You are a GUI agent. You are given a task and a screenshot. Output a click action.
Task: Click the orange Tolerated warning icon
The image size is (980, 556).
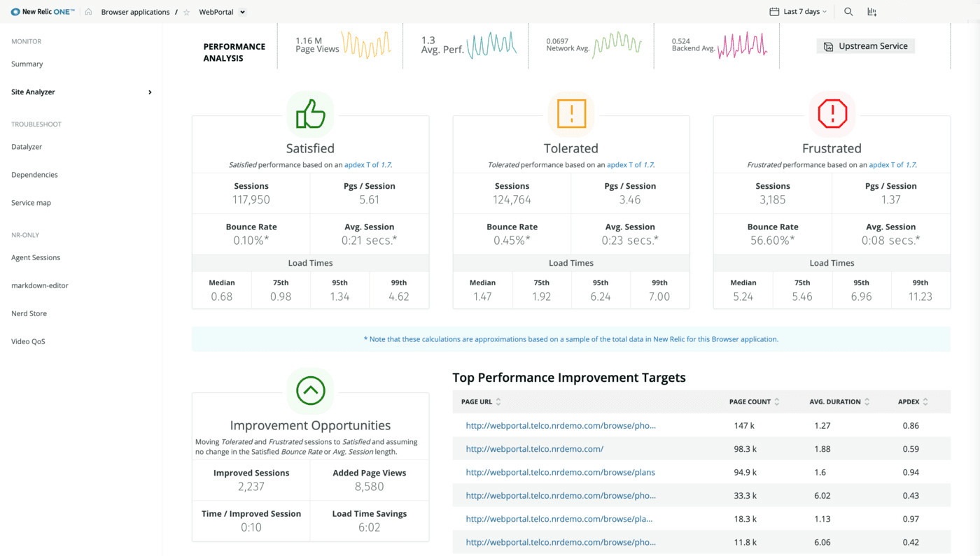click(x=570, y=113)
